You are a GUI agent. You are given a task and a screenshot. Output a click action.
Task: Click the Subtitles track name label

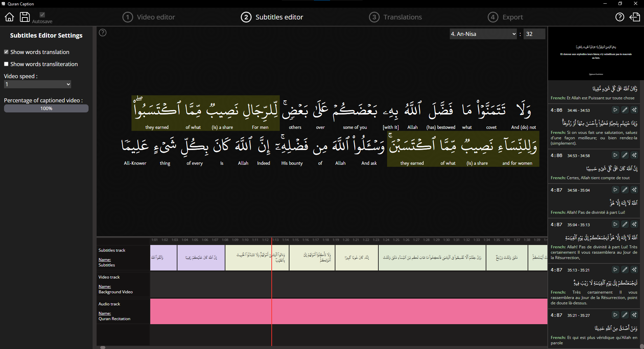click(107, 265)
